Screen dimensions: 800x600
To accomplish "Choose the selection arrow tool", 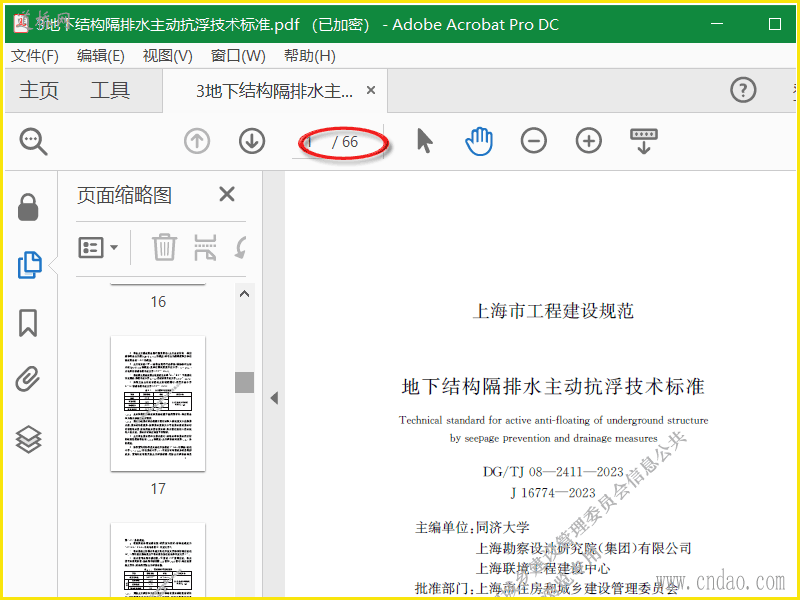I will pyautogui.click(x=424, y=141).
